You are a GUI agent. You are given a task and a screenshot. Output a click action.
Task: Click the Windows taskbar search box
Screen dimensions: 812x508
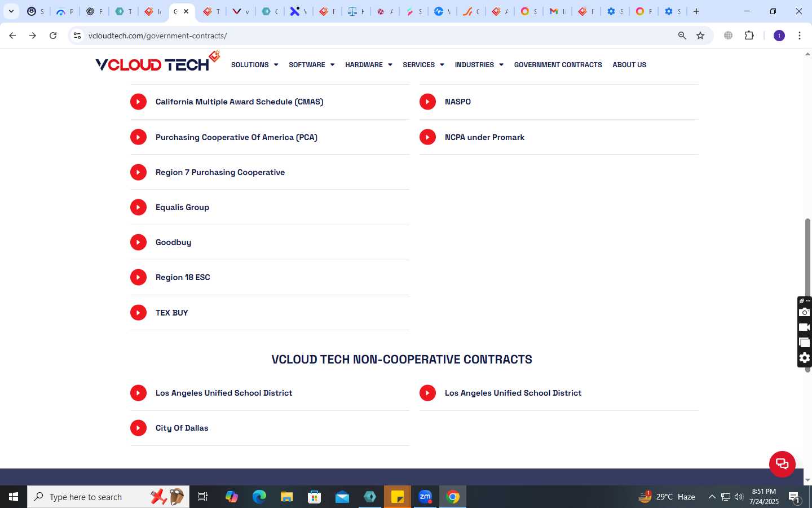[x=108, y=497]
